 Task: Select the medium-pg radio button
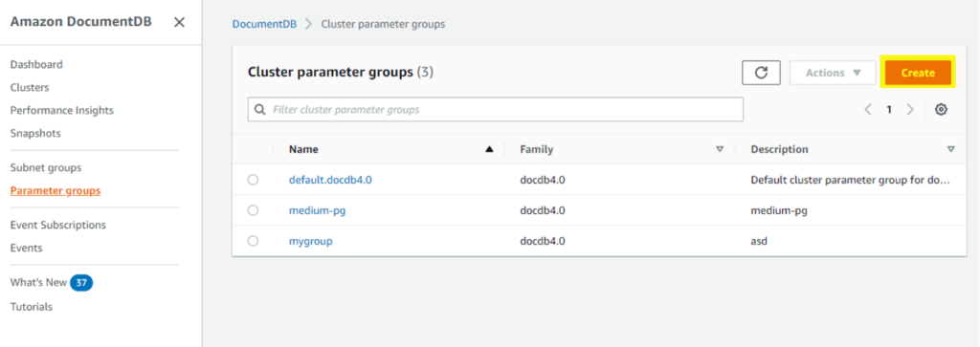click(x=253, y=210)
